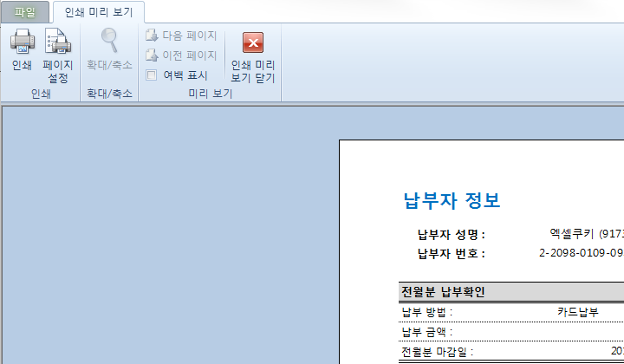Click the 납부 방법 row label
624x364 pixels.
pos(427,312)
